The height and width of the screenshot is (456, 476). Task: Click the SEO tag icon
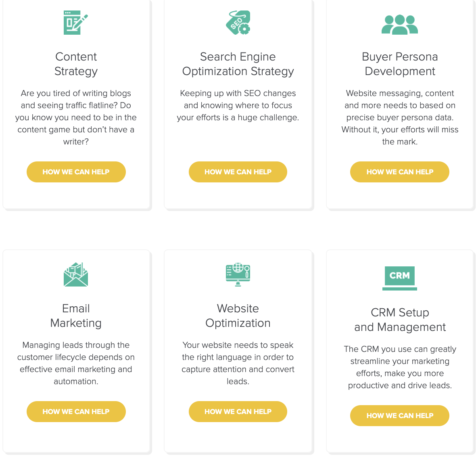pyautogui.click(x=238, y=23)
